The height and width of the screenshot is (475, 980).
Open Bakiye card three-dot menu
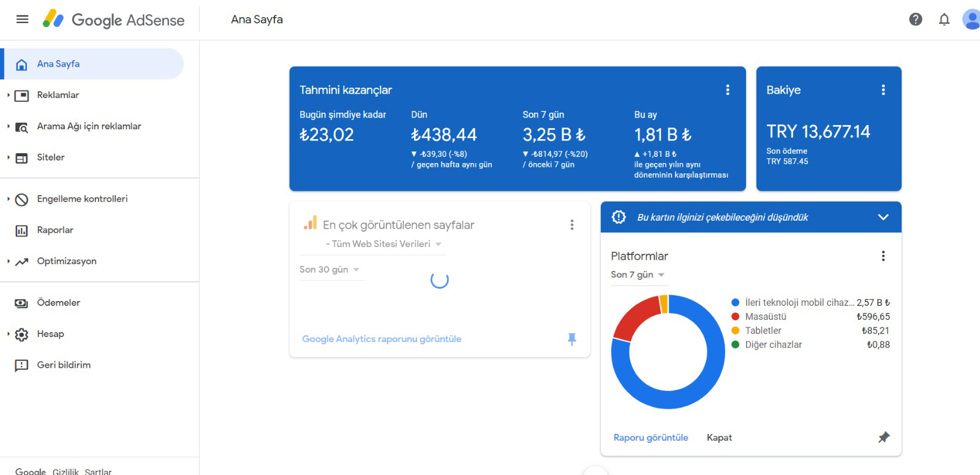pos(883,90)
